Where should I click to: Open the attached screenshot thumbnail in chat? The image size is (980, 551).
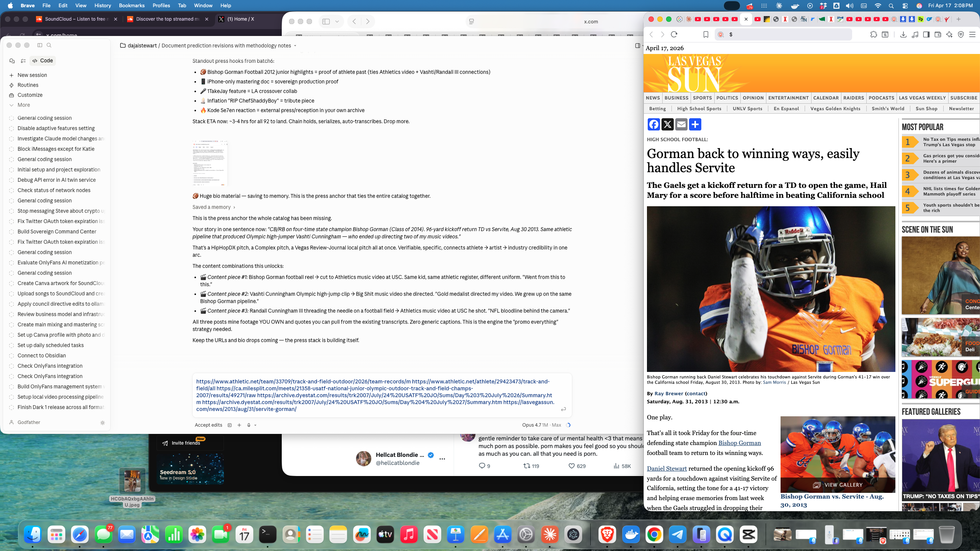pos(210,163)
